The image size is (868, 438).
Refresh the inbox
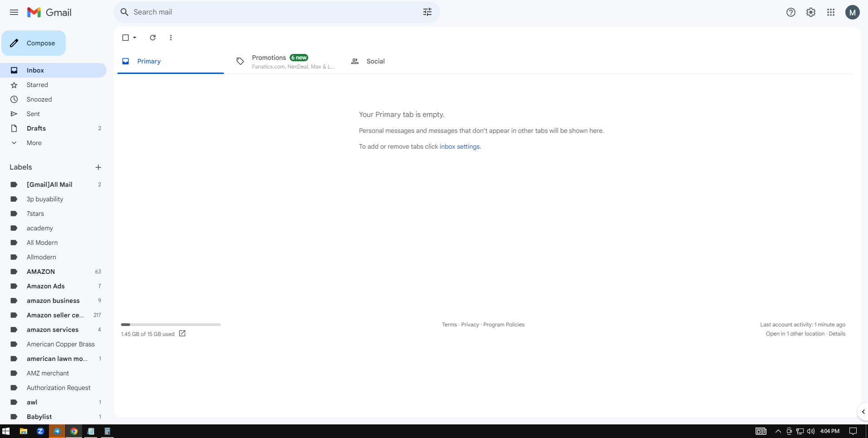(153, 38)
